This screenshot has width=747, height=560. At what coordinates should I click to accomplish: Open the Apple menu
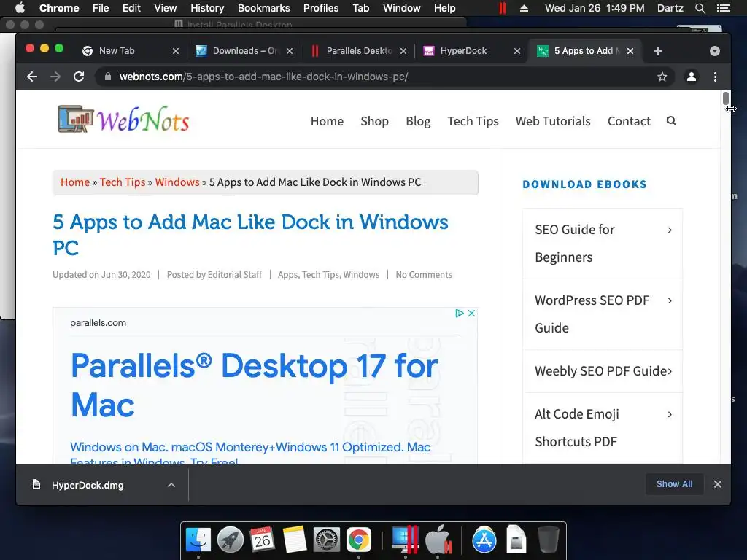(x=20, y=8)
